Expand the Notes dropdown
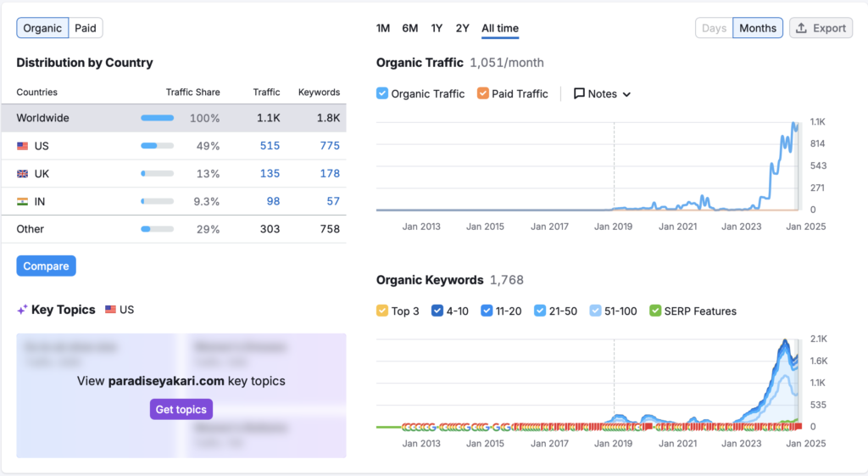The image size is (868, 476). (626, 94)
